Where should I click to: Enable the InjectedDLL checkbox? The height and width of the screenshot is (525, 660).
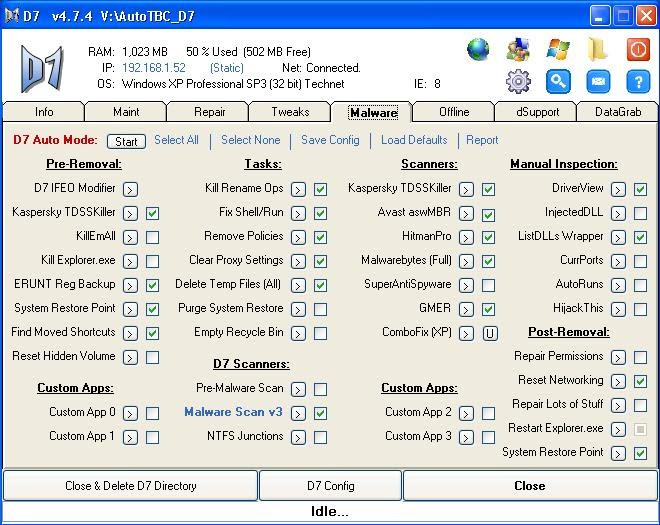tap(640, 213)
